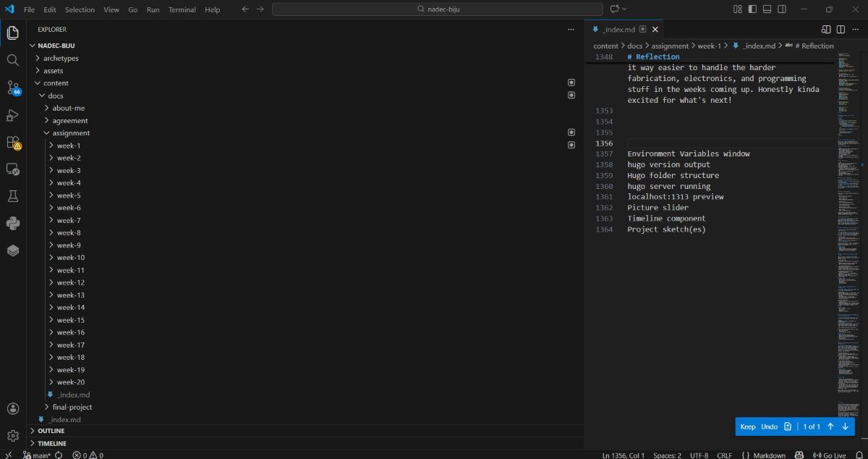Open the Extensions view with the warning badge

pos(12,143)
